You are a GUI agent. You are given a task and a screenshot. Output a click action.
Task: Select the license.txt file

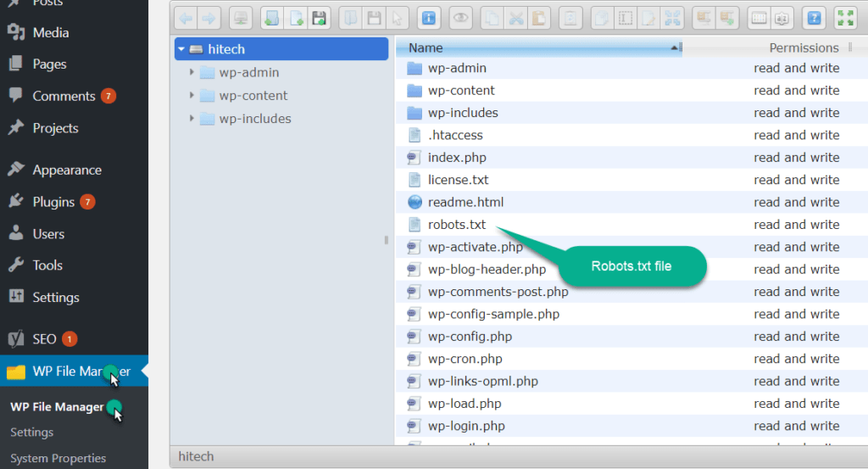[x=632, y=180]
